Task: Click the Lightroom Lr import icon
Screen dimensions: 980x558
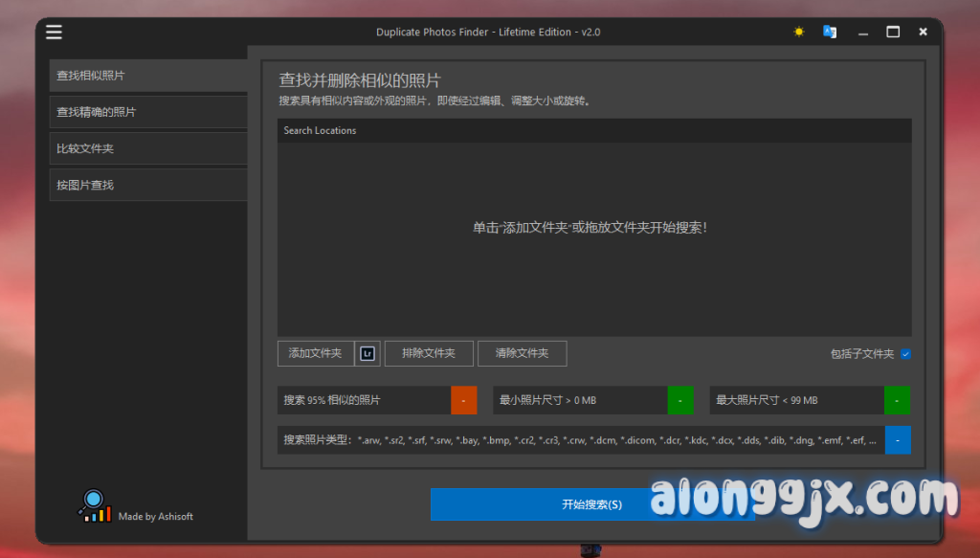Action: pos(367,353)
